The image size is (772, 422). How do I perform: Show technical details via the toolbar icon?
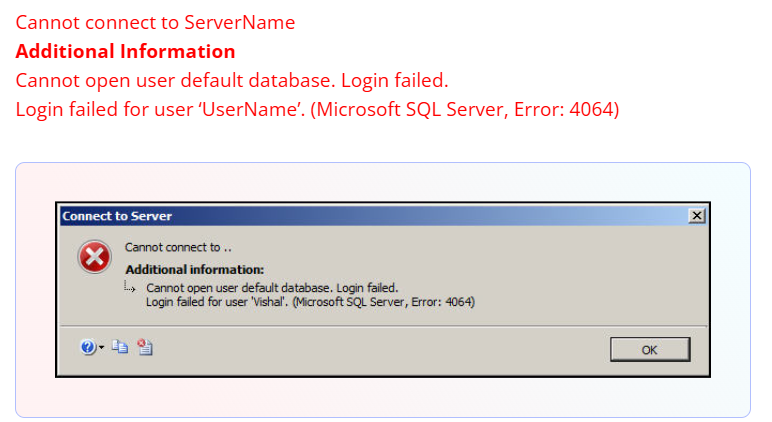(x=144, y=347)
